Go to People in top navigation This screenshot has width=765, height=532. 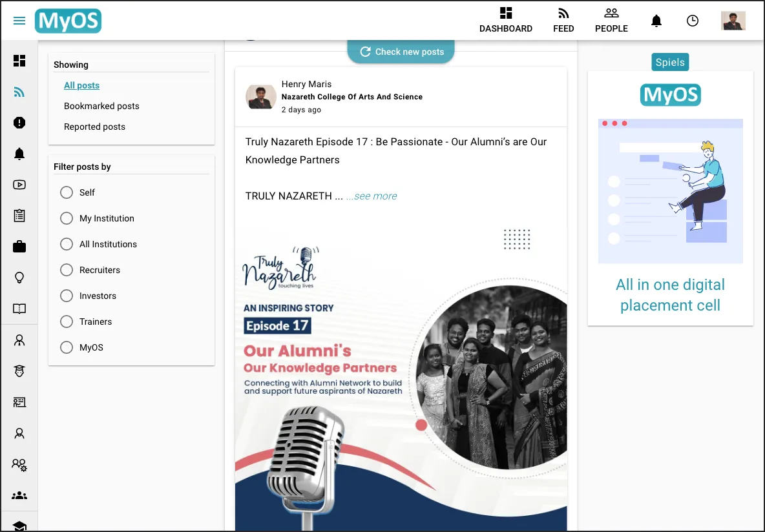(x=611, y=21)
